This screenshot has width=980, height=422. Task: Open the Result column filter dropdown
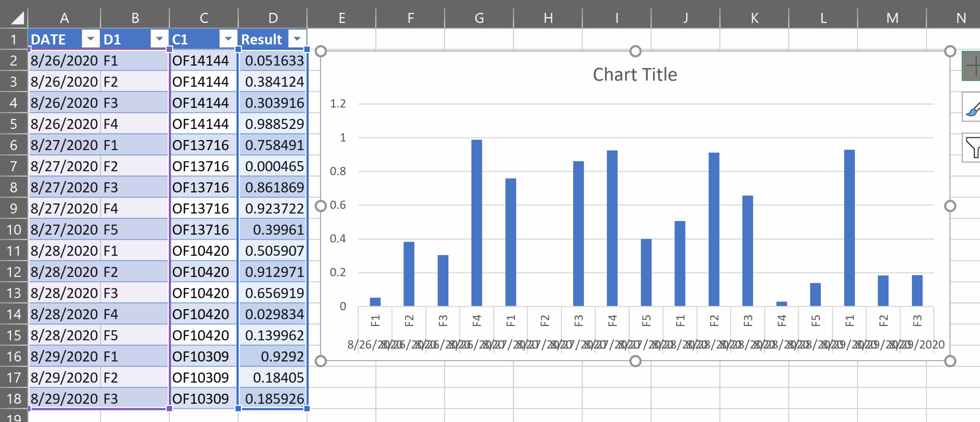(297, 39)
